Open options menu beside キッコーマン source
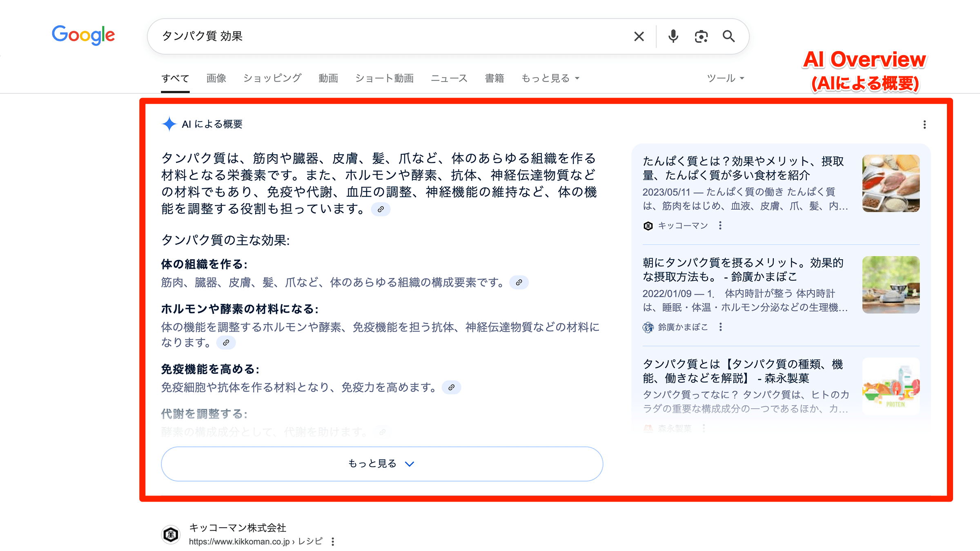980x551 pixels. point(720,226)
